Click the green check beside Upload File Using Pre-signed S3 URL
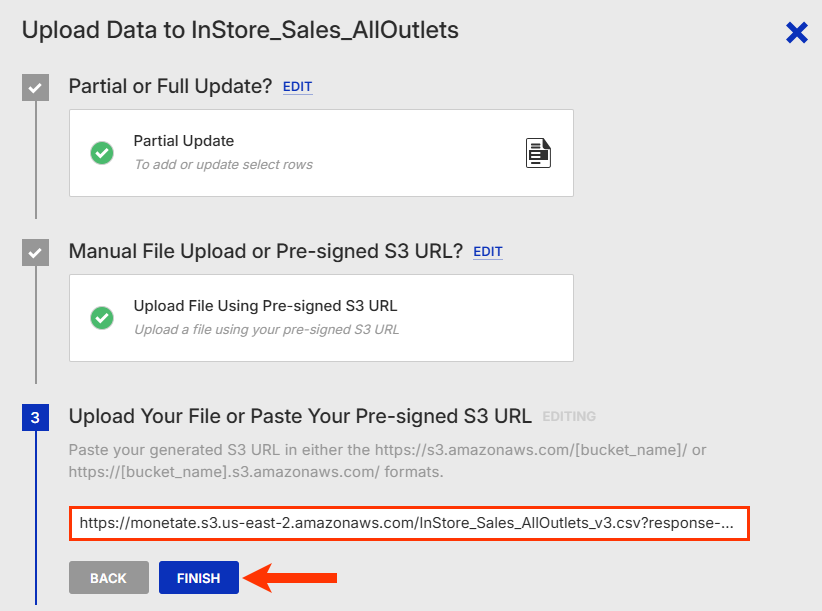This screenshot has width=822, height=611. pyautogui.click(x=102, y=318)
